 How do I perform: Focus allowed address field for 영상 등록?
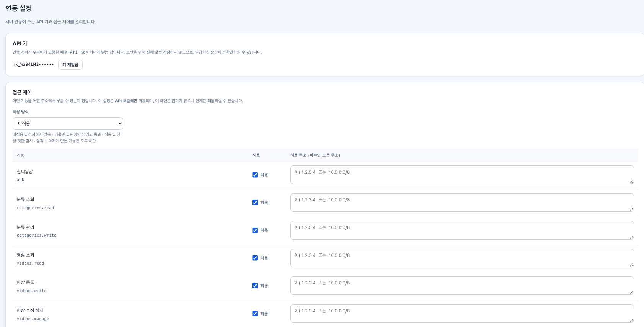click(x=462, y=286)
